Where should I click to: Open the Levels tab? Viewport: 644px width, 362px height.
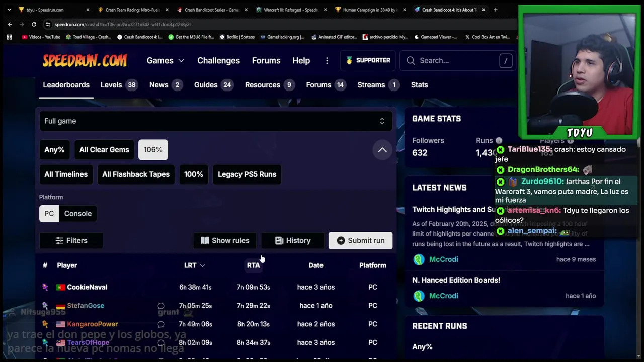pyautogui.click(x=119, y=85)
